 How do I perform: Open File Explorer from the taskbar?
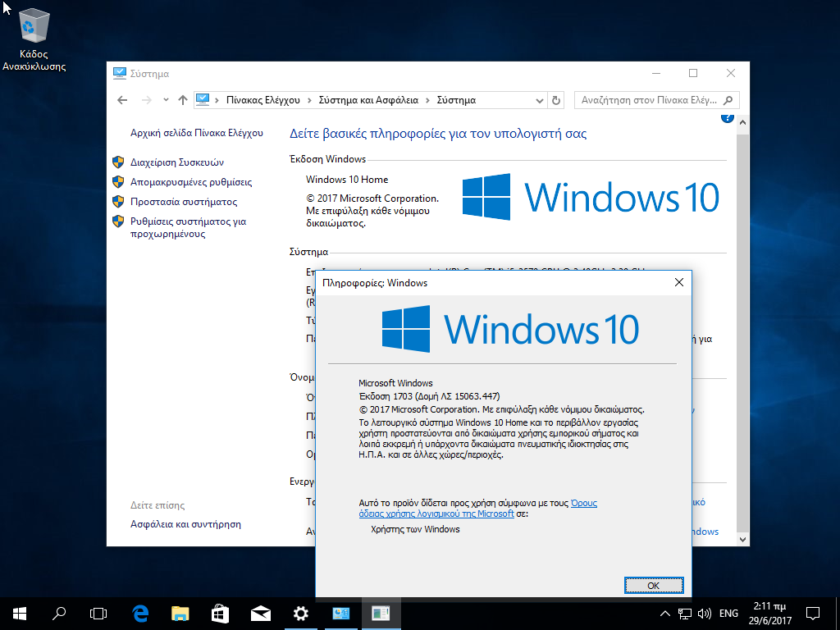click(x=180, y=614)
